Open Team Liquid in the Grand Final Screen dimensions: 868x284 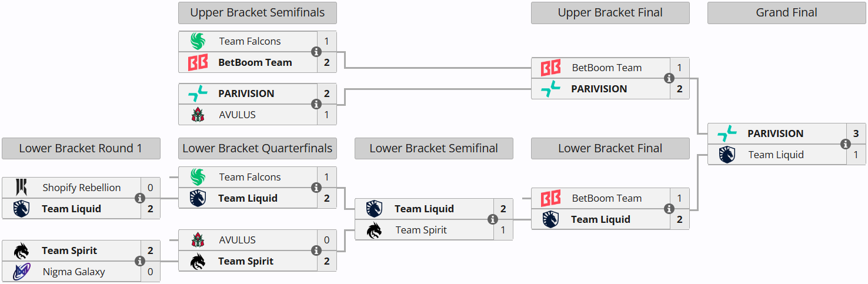click(776, 155)
